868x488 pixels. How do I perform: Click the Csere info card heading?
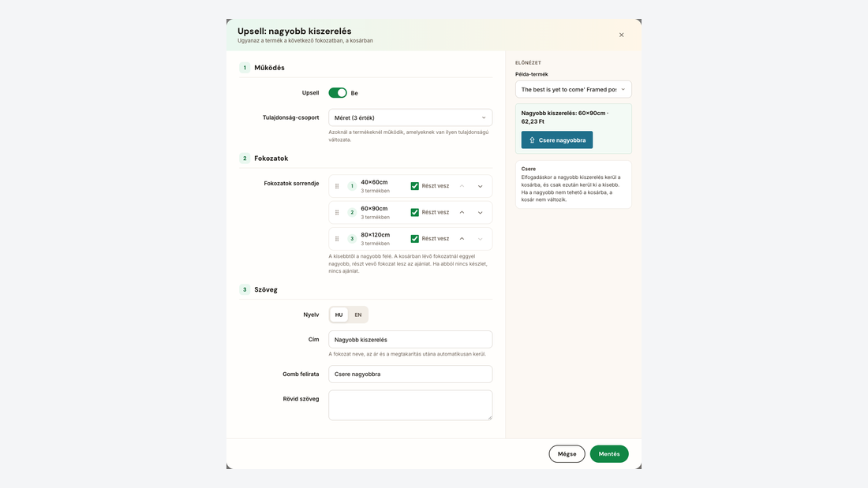point(528,169)
